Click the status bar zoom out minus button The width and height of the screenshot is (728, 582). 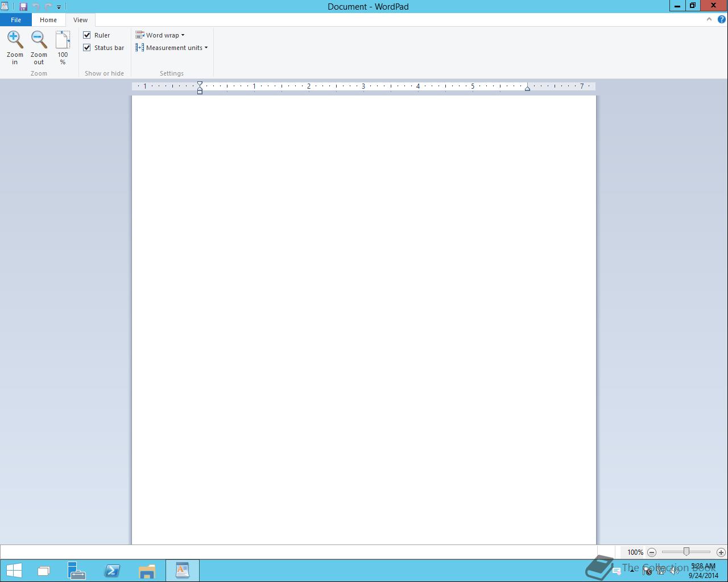pos(652,552)
